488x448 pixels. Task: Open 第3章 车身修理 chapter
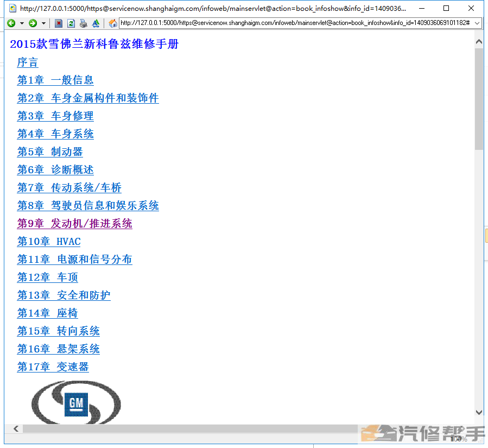point(55,116)
